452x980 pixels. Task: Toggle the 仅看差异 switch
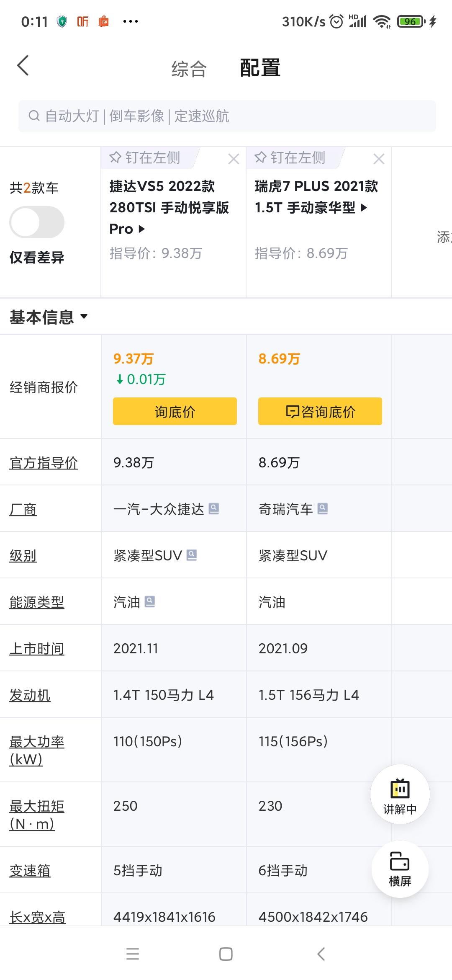pos(37,222)
